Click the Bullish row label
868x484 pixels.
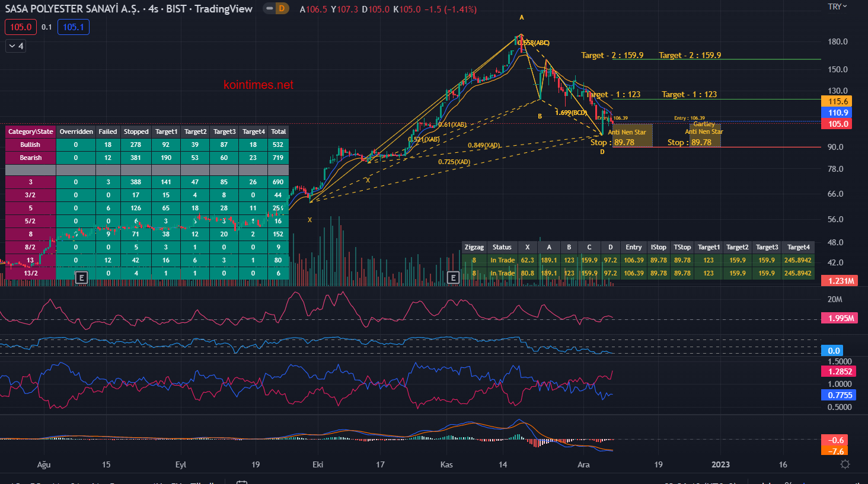pos(31,145)
